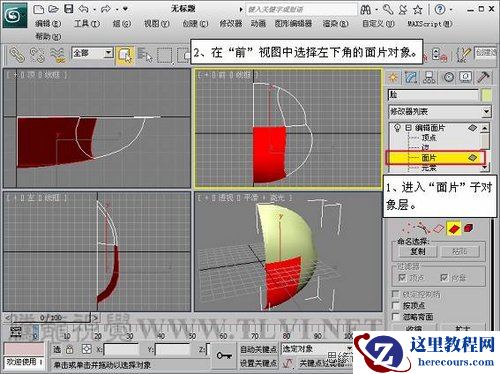Open the Select by Name list icon

(145, 55)
